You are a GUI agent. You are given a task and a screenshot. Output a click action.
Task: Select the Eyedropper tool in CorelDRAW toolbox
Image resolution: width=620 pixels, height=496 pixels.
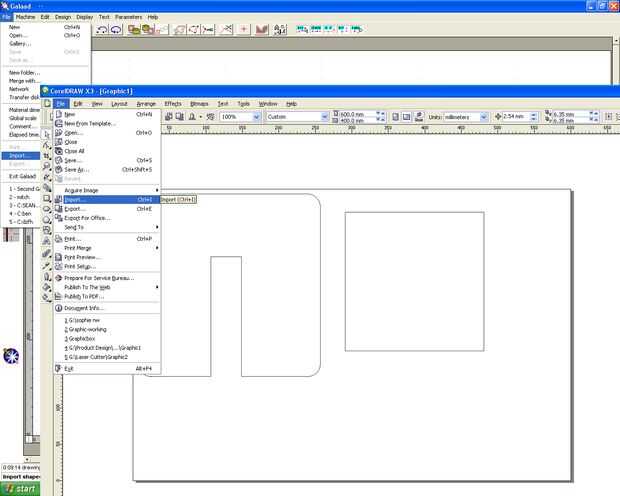[x=47, y=265]
